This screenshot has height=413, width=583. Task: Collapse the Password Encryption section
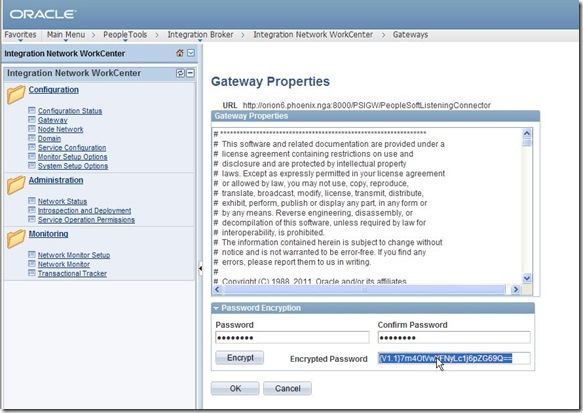tap(216, 308)
